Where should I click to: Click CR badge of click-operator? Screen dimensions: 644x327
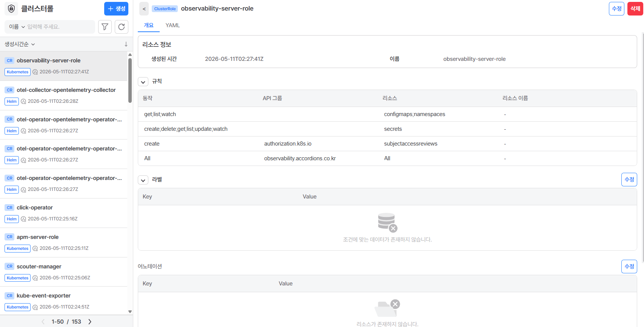point(10,208)
